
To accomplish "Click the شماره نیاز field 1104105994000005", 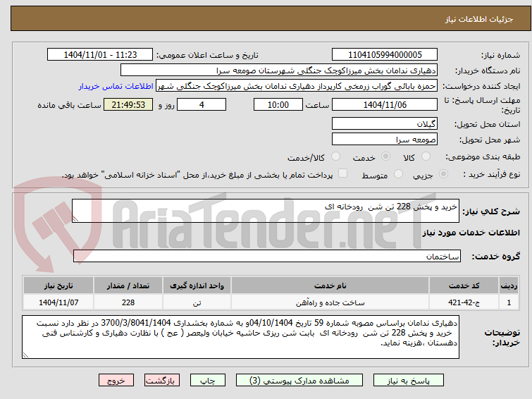I will [x=385, y=55].
